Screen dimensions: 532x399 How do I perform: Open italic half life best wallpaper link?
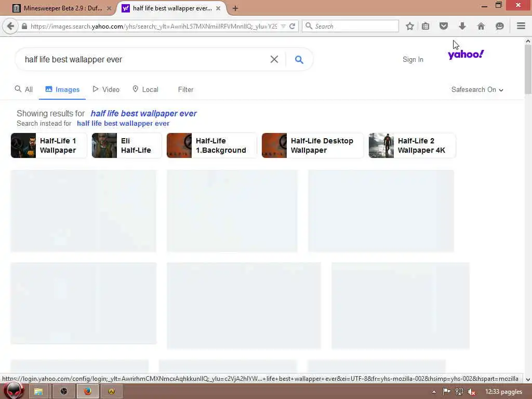143,113
